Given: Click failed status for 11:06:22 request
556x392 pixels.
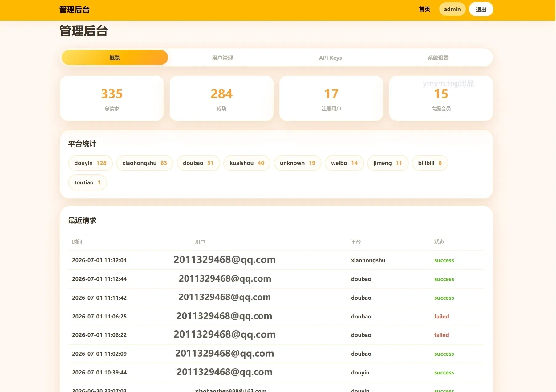Looking at the screenshot, I should coord(441,335).
